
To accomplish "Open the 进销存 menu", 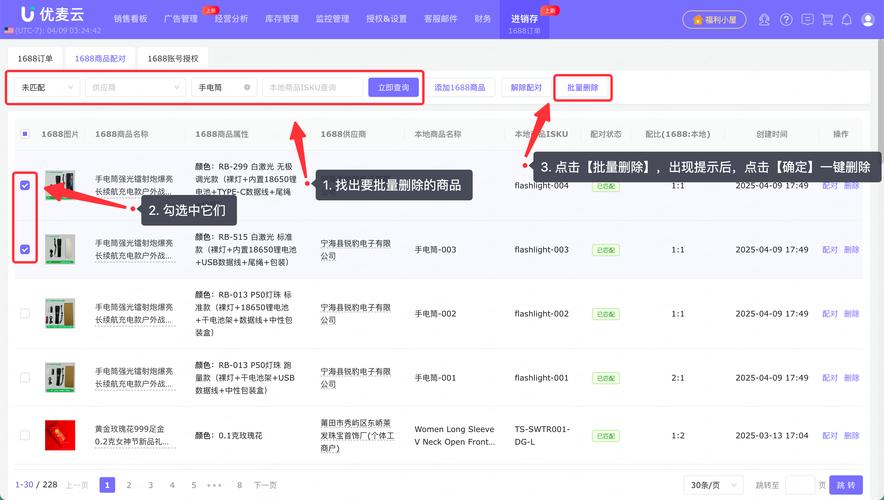I will tap(524, 19).
